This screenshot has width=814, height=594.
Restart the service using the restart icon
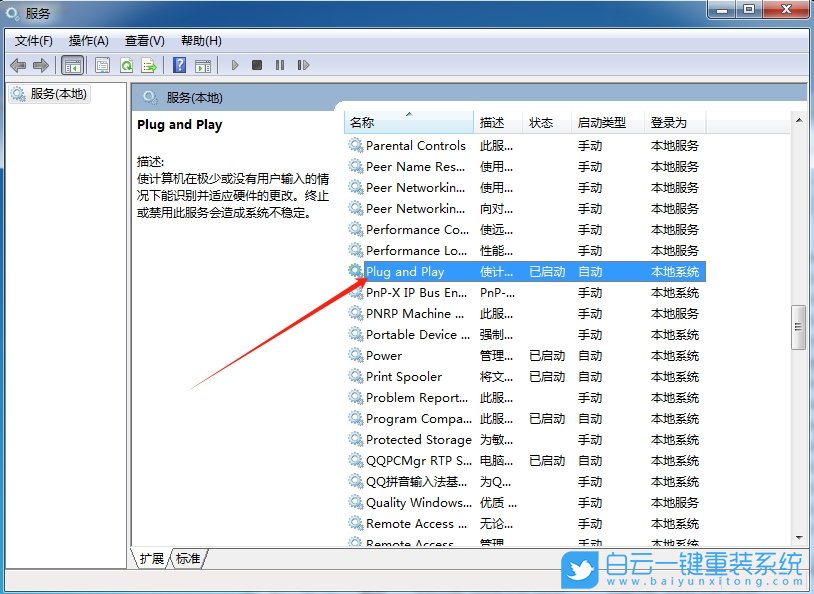[x=303, y=64]
